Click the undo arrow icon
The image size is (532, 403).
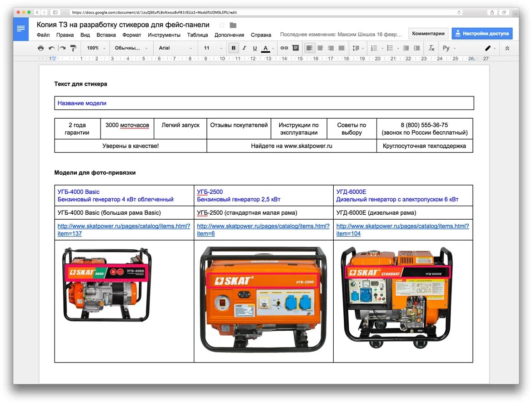tap(51, 48)
